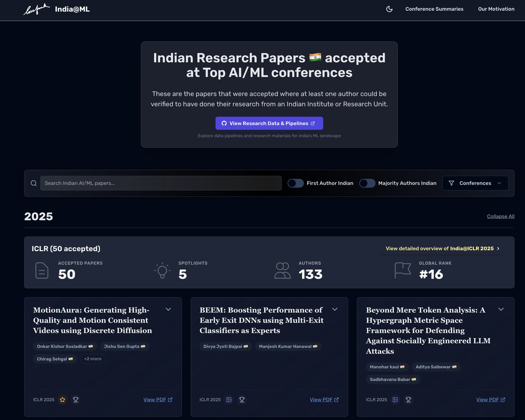The width and height of the screenshot is (525, 420).
Task: Select author Manohar kaul chip
Action: 387,367
